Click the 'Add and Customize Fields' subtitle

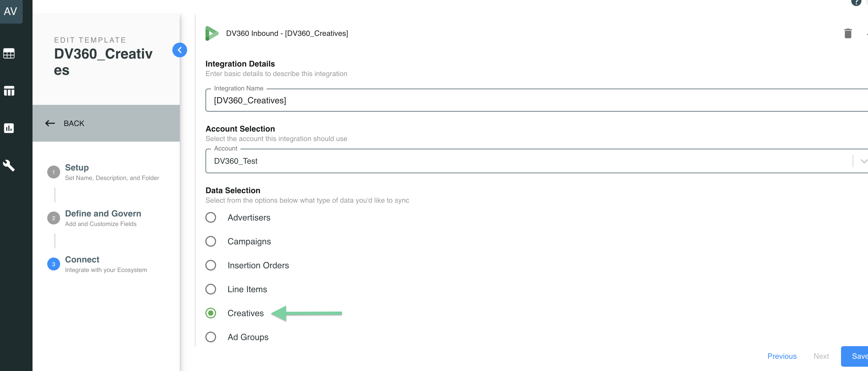click(x=101, y=224)
